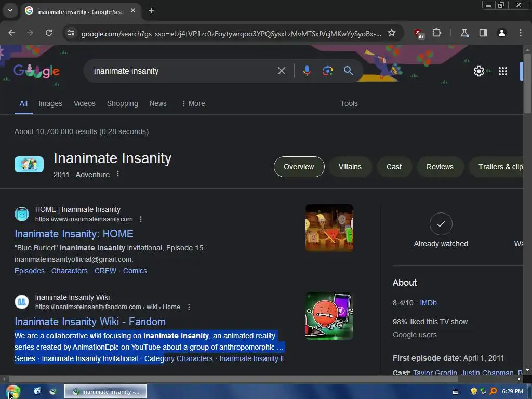Open three-dot menu for inanimateinsanity.com result

coord(141,219)
